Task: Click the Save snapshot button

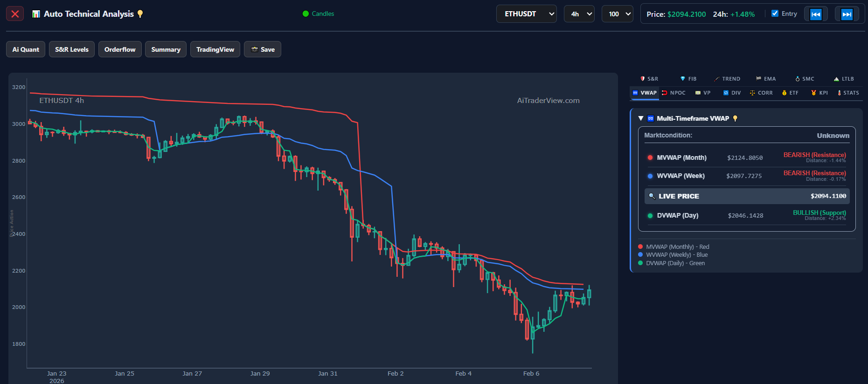Action: (x=263, y=49)
